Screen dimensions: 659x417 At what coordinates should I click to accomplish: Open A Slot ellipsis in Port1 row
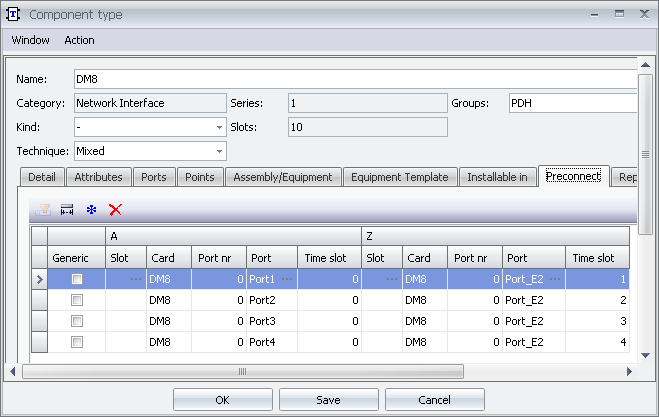click(136, 279)
